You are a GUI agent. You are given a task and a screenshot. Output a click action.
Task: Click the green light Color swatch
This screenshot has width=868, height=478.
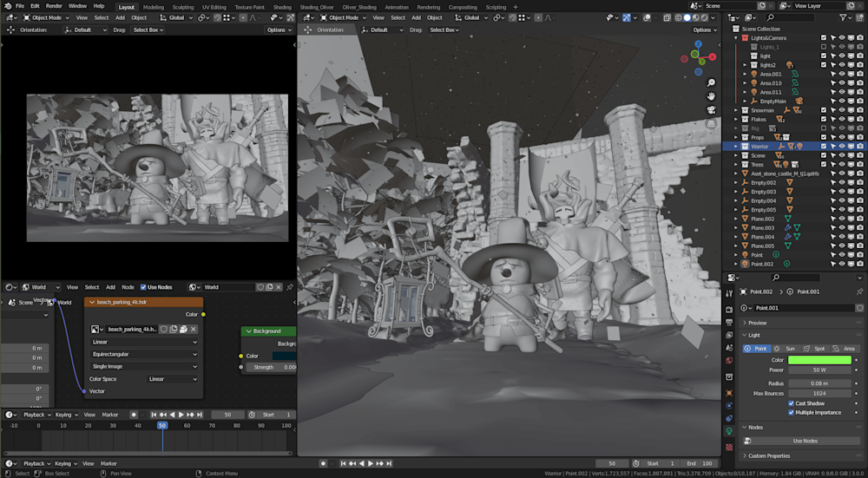click(819, 359)
